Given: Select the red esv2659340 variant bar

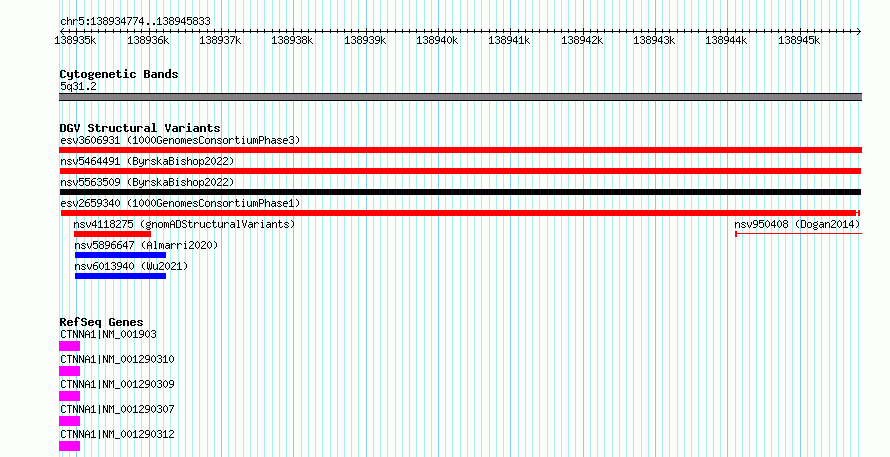Looking at the screenshot, I should (x=460, y=213).
